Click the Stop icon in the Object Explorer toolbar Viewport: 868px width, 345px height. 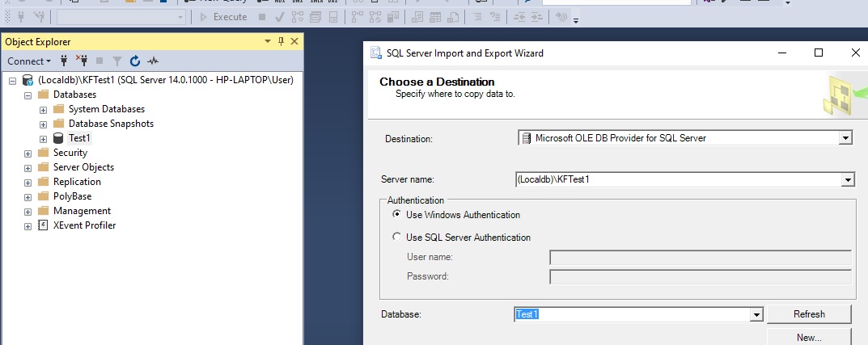[x=100, y=61]
